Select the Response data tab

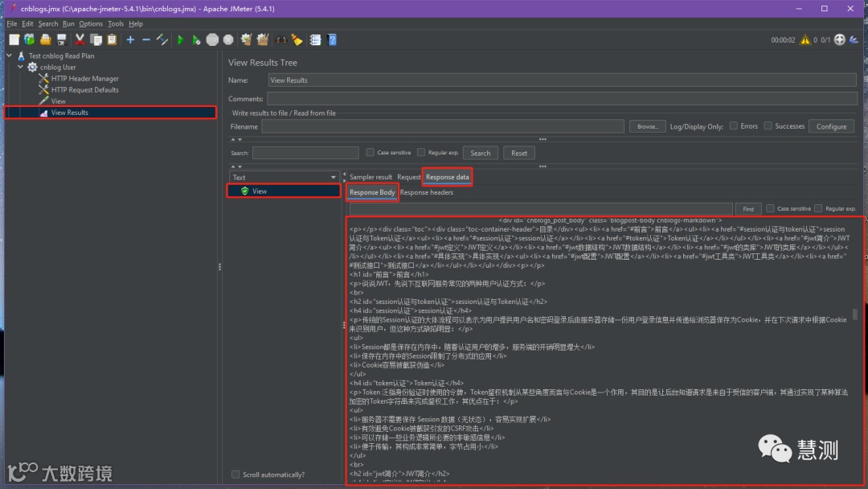(x=448, y=177)
